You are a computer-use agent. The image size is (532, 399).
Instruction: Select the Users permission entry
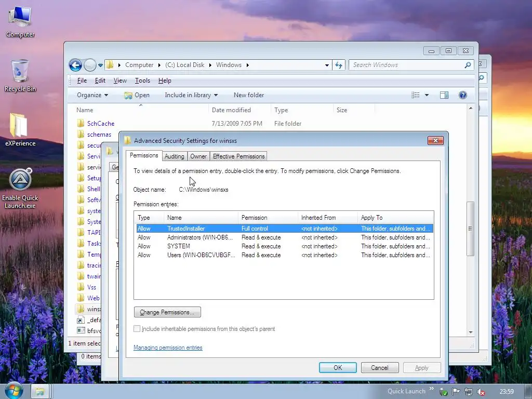[x=284, y=255]
